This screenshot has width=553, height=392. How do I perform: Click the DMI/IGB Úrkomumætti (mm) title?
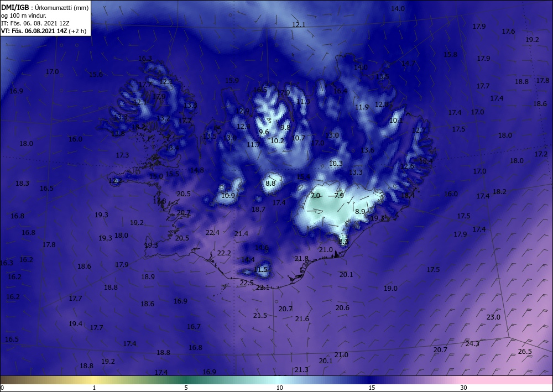[x=45, y=8]
